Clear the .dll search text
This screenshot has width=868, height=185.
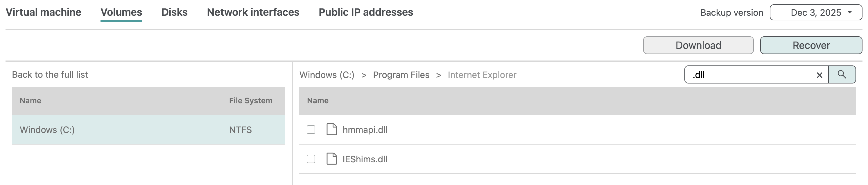click(819, 75)
